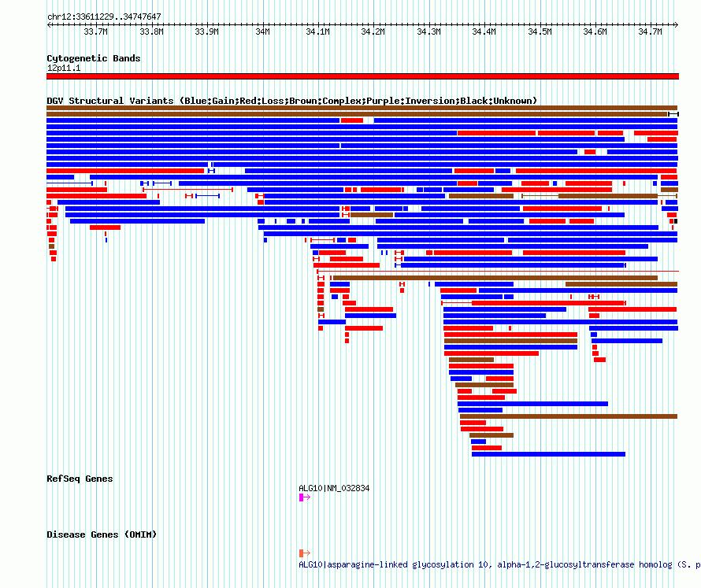Click the 34M ruler tick label
Image resolution: width=701 pixels, height=588 pixels.
[x=262, y=31]
